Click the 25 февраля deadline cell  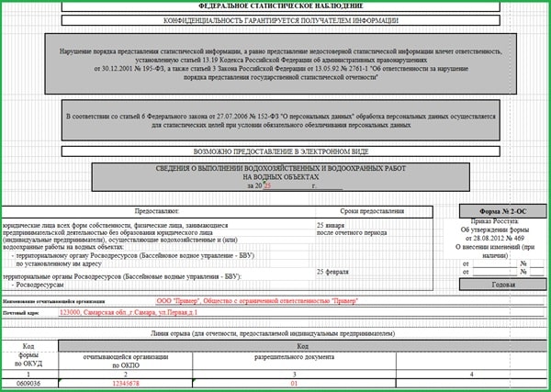click(333, 273)
